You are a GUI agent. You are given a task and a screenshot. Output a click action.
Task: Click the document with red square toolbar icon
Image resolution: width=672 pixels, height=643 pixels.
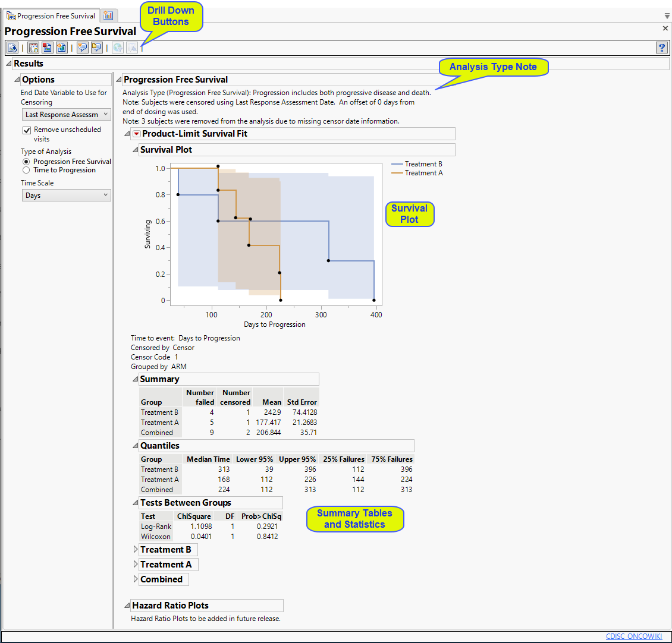point(48,48)
